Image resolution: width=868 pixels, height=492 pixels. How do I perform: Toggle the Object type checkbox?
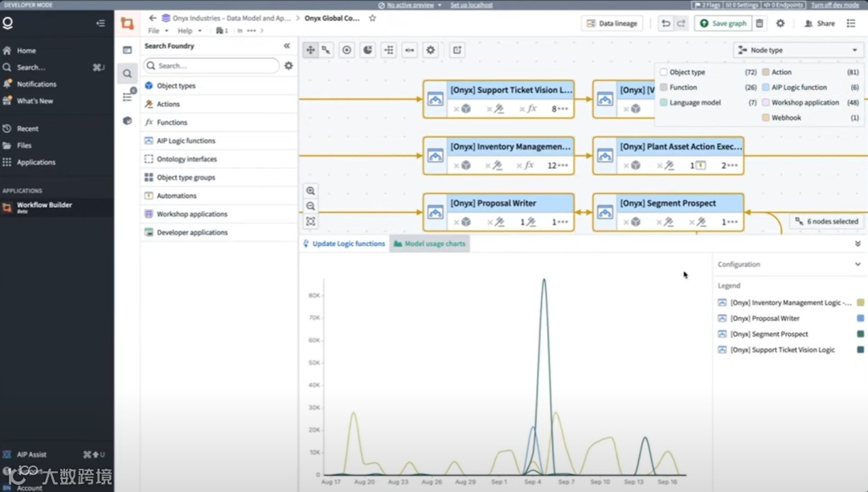click(664, 72)
